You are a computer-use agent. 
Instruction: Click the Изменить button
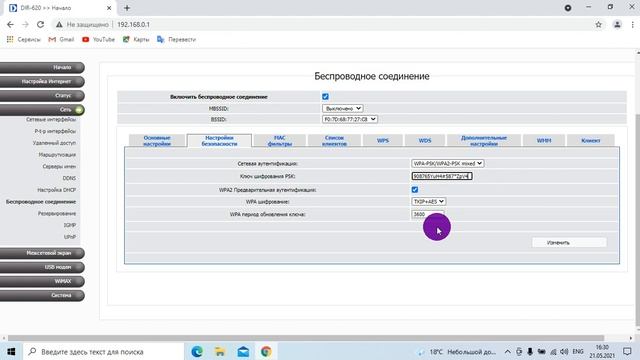569,242
